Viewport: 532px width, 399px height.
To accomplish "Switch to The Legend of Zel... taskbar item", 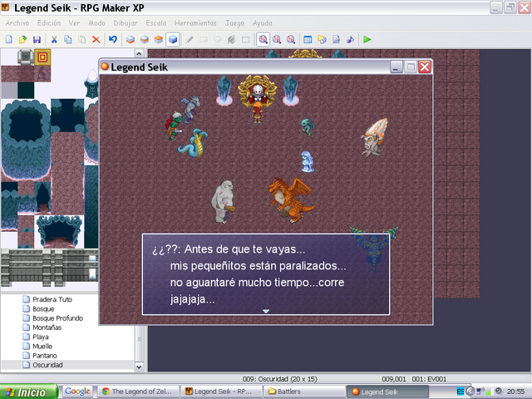I will click(139, 392).
